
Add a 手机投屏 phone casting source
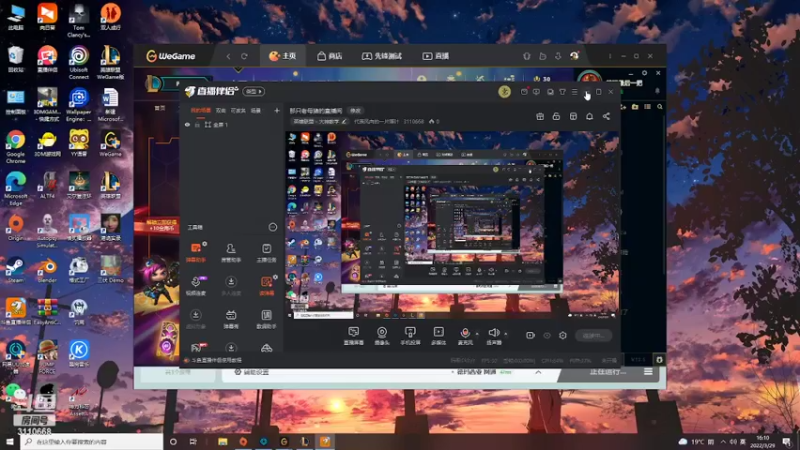[410, 336]
